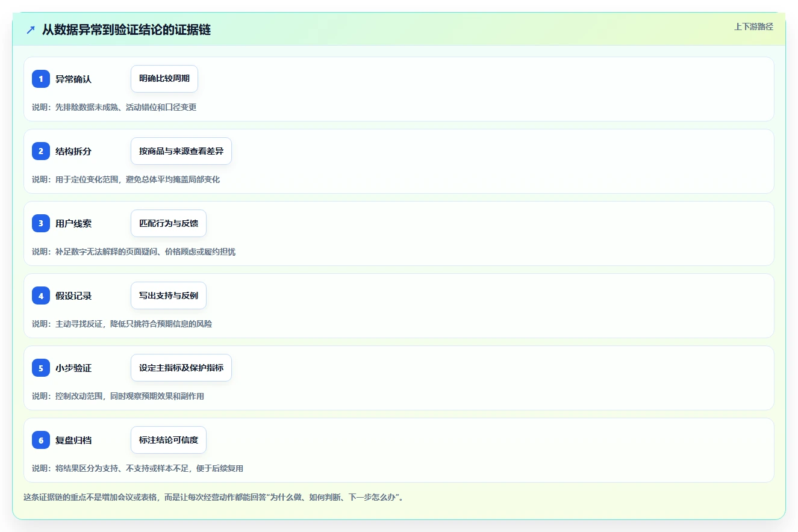The width and height of the screenshot is (798, 532).
Task: Click the step number 4 badge
Action: click(41, 295)
